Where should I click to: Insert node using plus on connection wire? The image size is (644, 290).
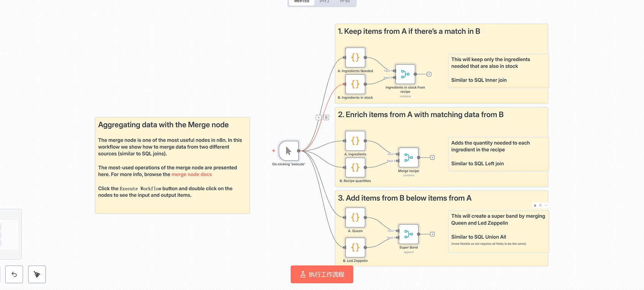(319, 117)
